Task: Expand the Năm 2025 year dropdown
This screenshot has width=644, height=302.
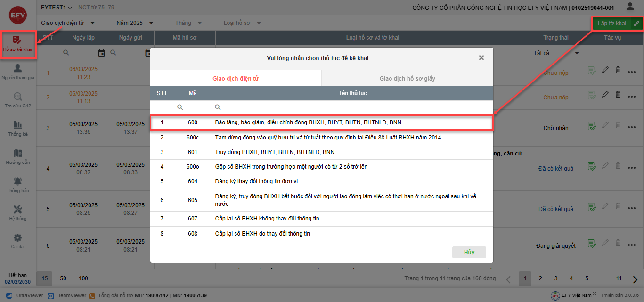Action: tap(135, 23)
